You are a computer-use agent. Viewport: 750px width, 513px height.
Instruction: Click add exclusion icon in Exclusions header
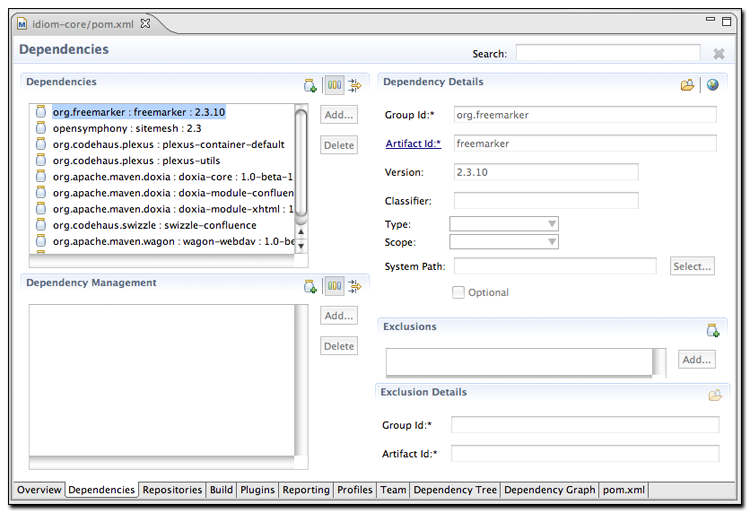click(x=713, y=330)
